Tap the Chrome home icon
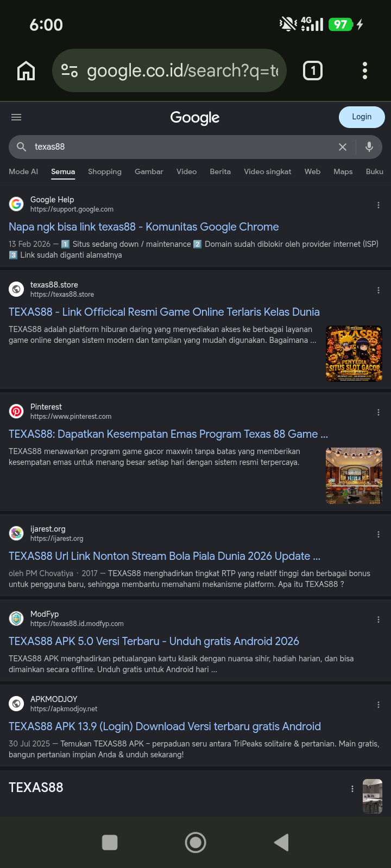Screen dimensions: 391x868 [26, 71]
